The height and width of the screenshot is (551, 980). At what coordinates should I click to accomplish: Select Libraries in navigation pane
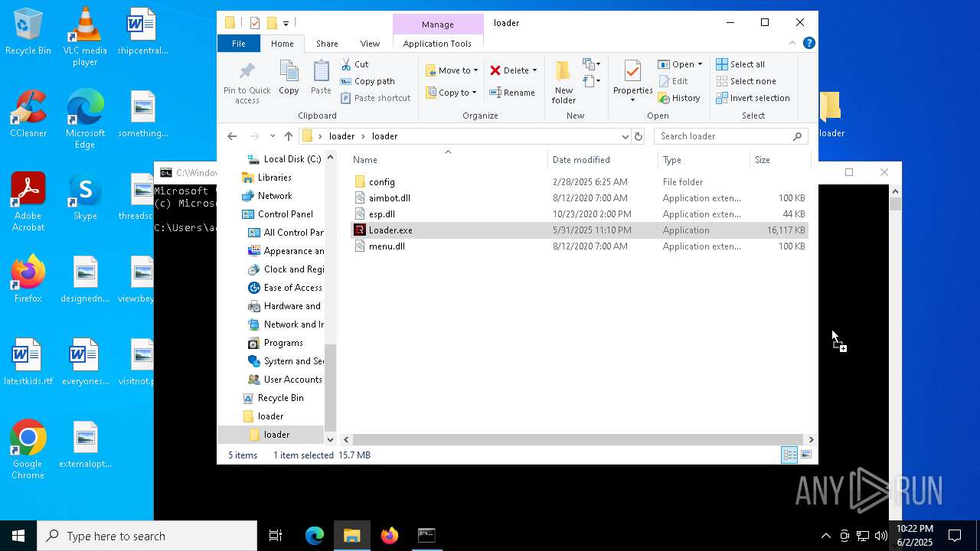click(274, 178)
